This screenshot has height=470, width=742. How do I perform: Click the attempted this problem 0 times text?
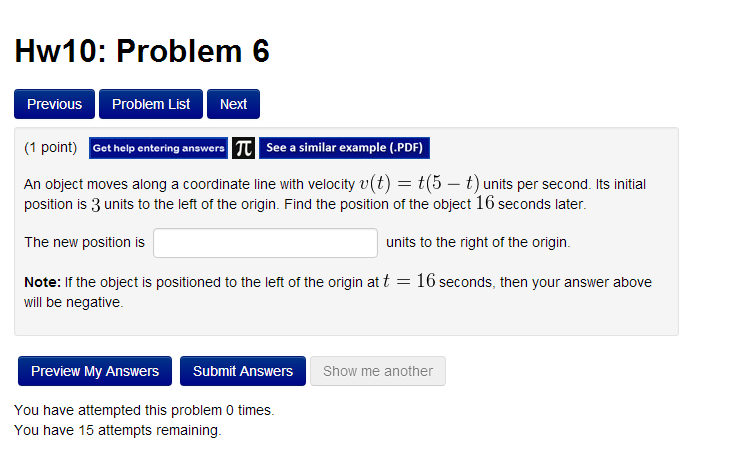pyautogui.click(x=144, y=410)
